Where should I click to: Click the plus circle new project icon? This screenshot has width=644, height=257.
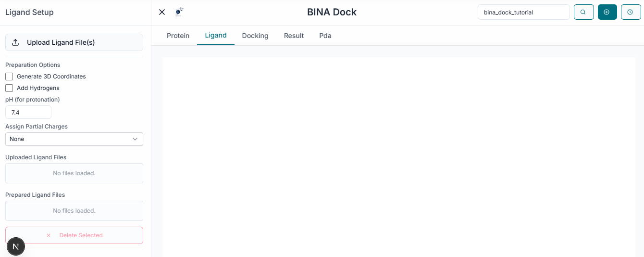[x=607, y=13]
